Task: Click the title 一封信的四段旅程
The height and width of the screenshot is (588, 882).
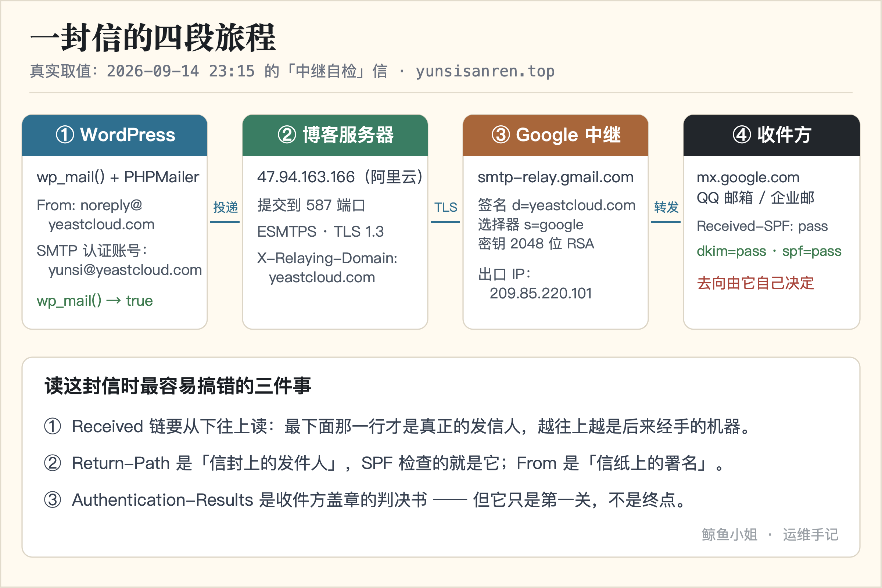Action: click(153, 37)
